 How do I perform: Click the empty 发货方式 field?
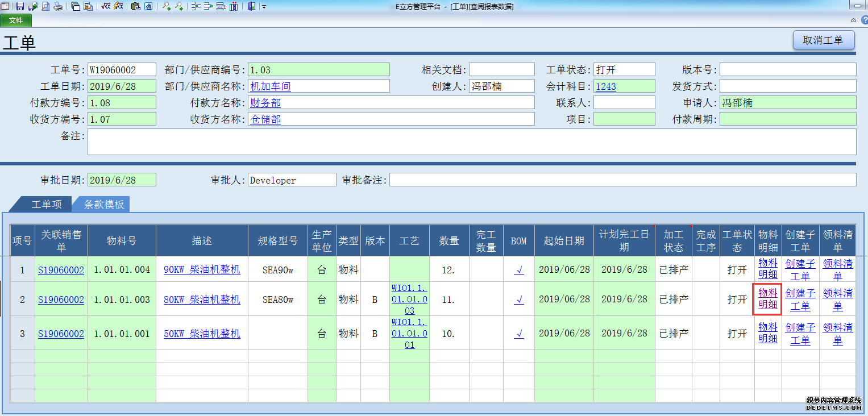788,86
